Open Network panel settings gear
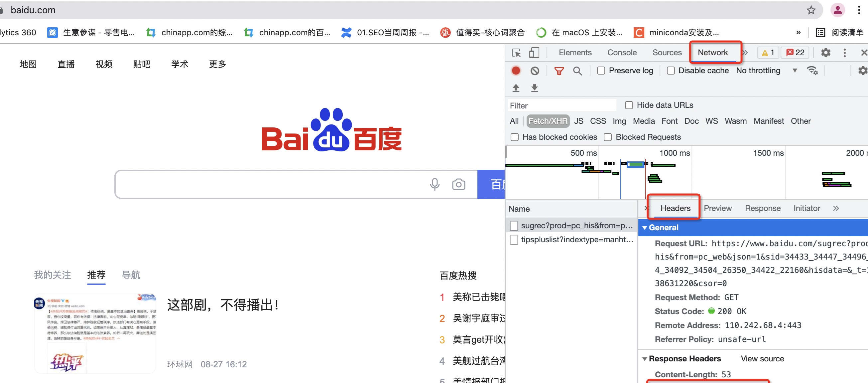The height and width of the screenshot is (383, 868). 863,71
